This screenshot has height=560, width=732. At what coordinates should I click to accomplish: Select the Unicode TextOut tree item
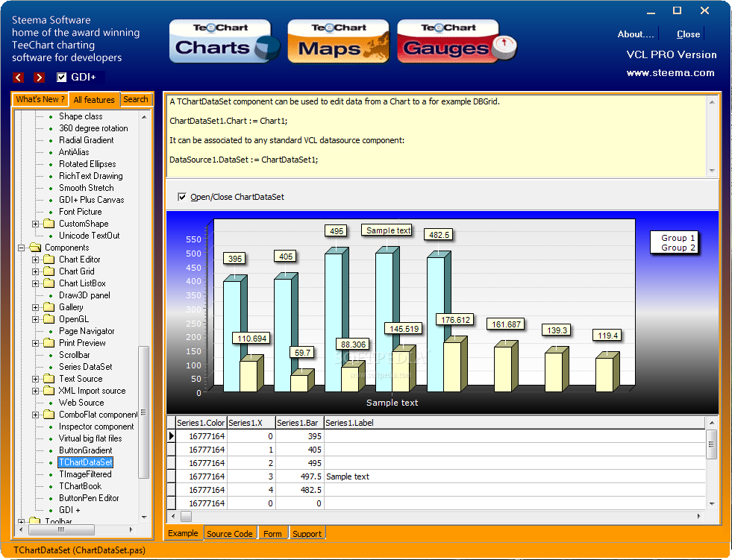(89, 236)
